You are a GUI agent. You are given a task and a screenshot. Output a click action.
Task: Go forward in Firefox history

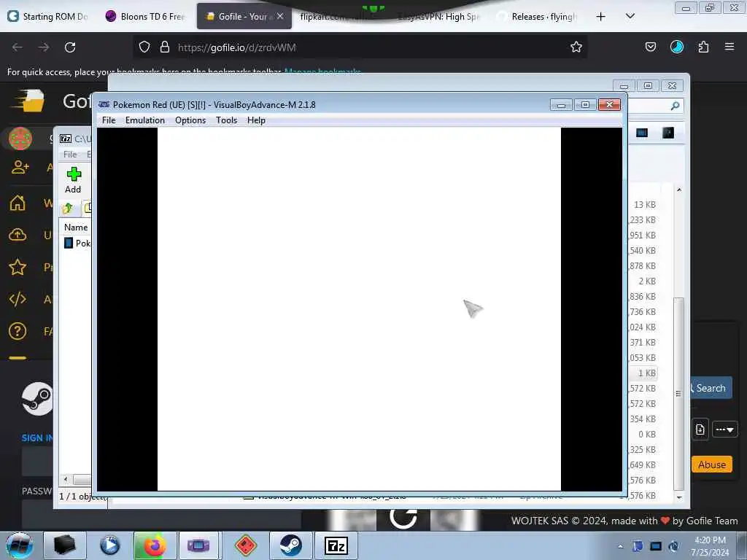[43, 47]
